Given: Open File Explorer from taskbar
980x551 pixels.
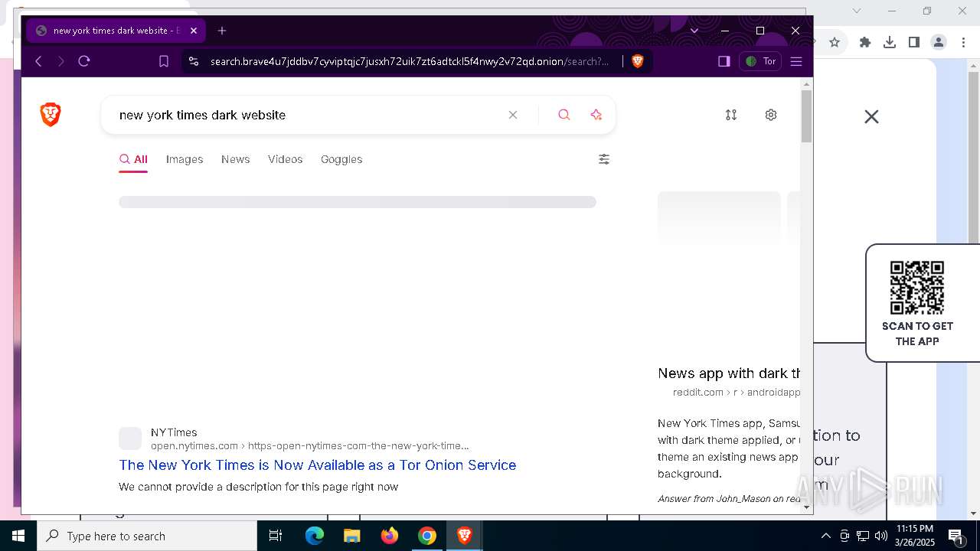Looking at the screenshot, I should pyautogui.click(x=352, y=536).
